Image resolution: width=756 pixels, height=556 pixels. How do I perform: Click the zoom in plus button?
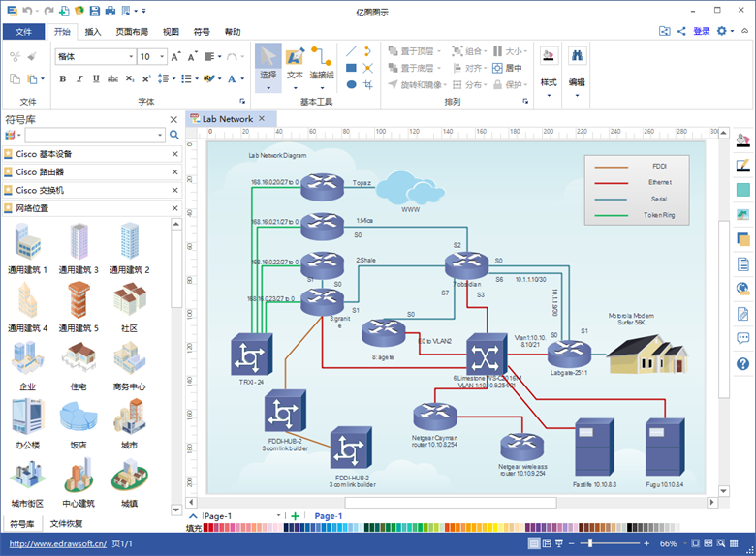click(x=646, y=543)
